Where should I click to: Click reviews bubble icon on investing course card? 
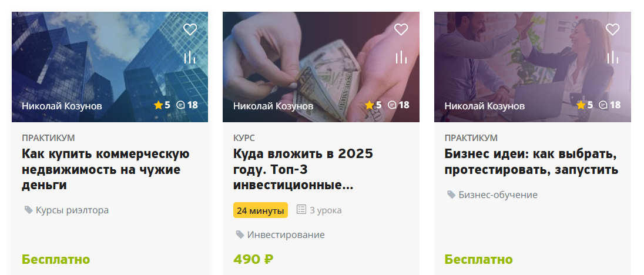pyautogui.click(x=392, y=105)
